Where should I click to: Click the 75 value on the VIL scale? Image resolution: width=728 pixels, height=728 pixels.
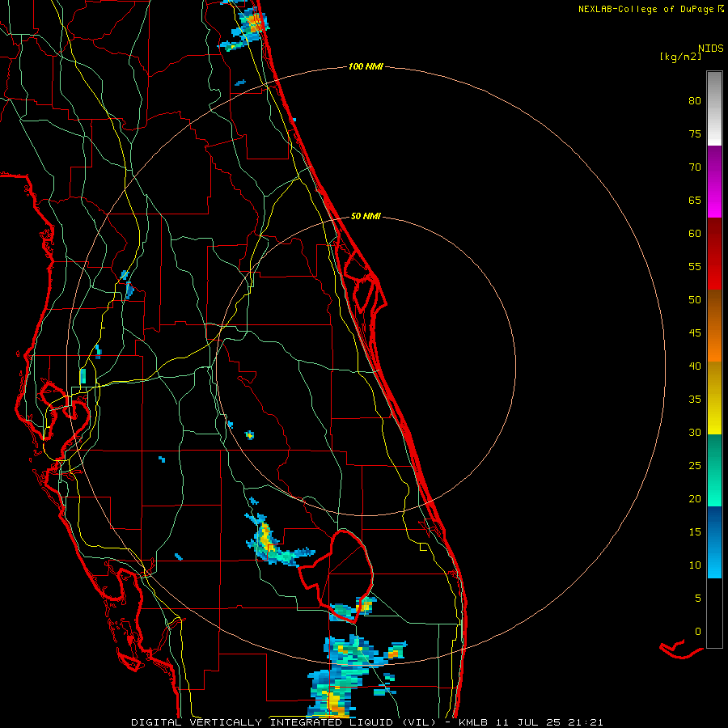point(695,134)
